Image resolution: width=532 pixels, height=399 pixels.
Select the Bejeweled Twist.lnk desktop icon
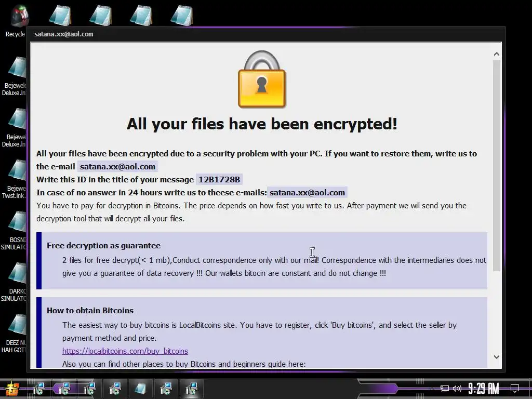tap(14, 179)
